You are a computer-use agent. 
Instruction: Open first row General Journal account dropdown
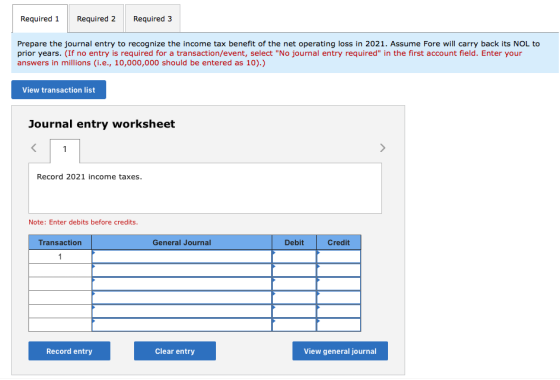pyautogui.click(x=182, y=257)
